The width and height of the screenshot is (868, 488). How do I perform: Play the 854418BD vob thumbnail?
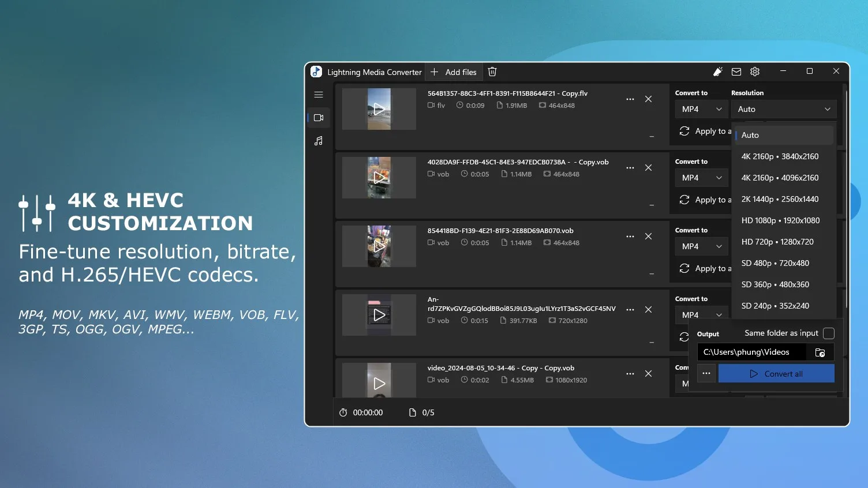pos(379,246)
